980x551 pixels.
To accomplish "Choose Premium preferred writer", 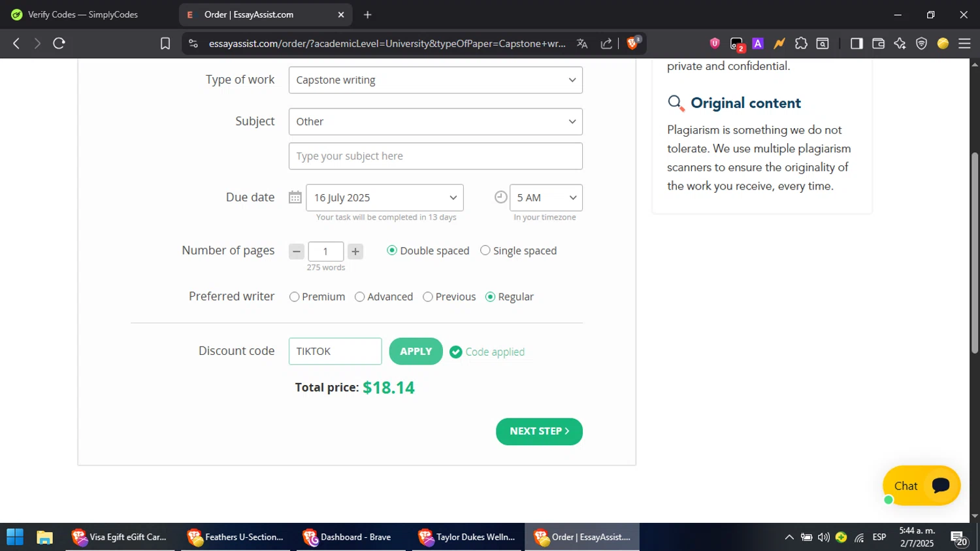I will [x=317, y=297].
